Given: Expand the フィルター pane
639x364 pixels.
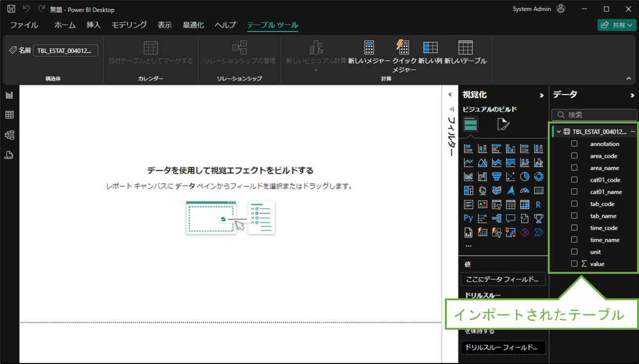Looking at the screenshot, I should click(450, 95).
